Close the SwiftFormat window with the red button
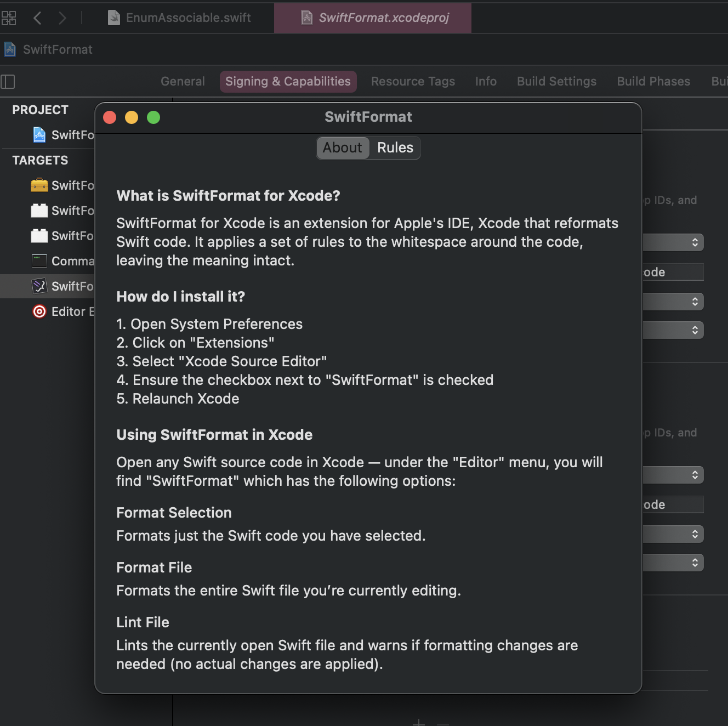This screenshot has height=726, width=728. [110, 117]
